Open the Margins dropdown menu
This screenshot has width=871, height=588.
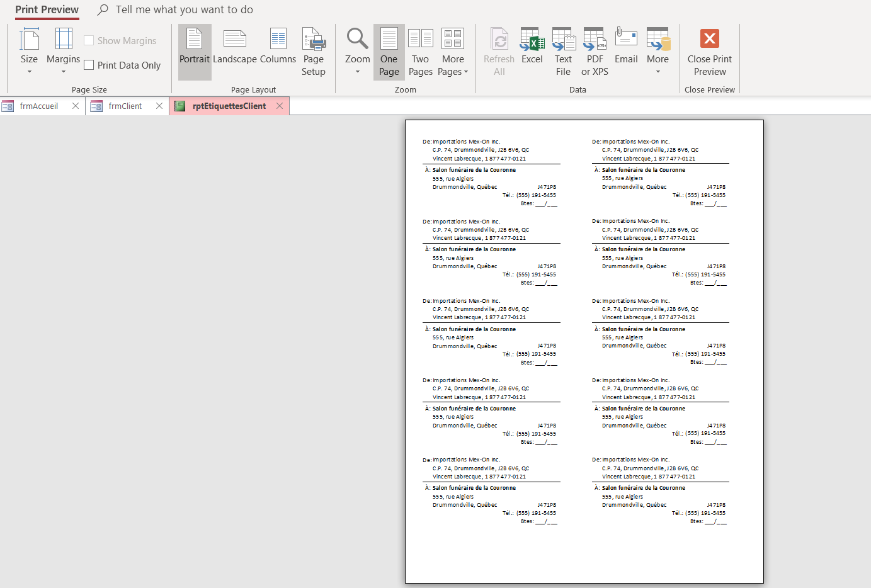(x=63, y=52)
